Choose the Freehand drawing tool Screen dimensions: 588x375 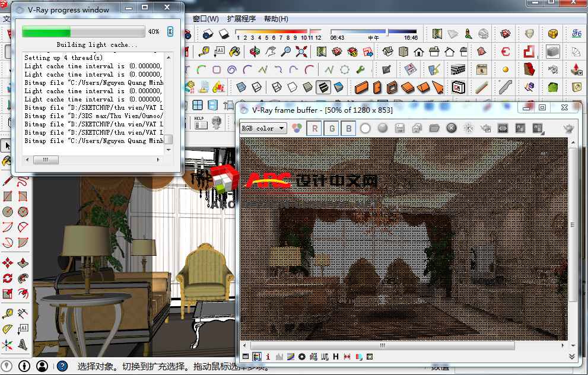(23, 181)
